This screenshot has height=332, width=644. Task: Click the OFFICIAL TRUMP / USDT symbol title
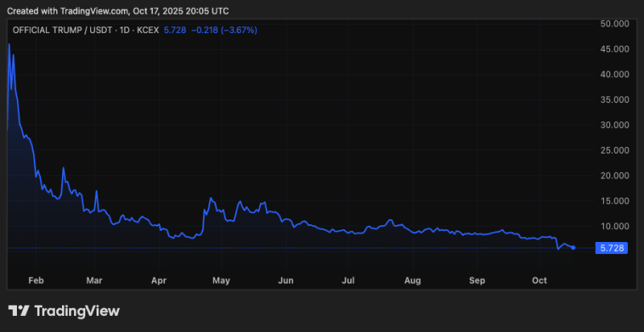[x=62, y=30]
